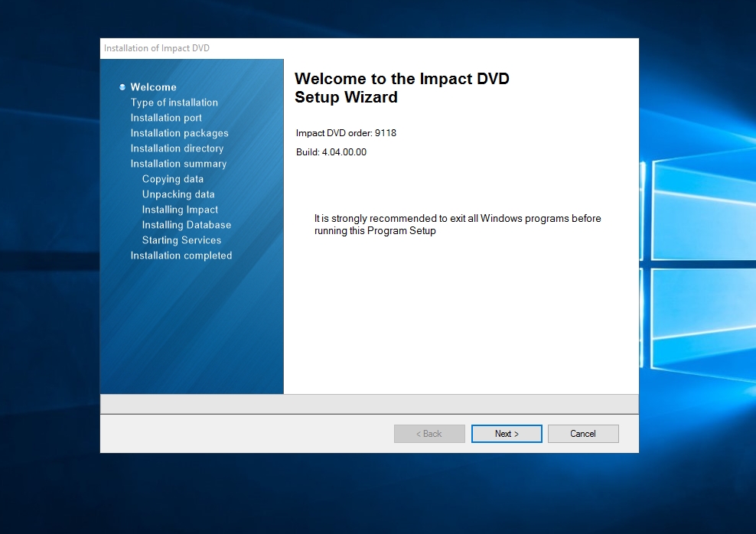Click the Welcome to Impact DVD heading
Viewport: 756px width, 534px height.
point(402,88)
